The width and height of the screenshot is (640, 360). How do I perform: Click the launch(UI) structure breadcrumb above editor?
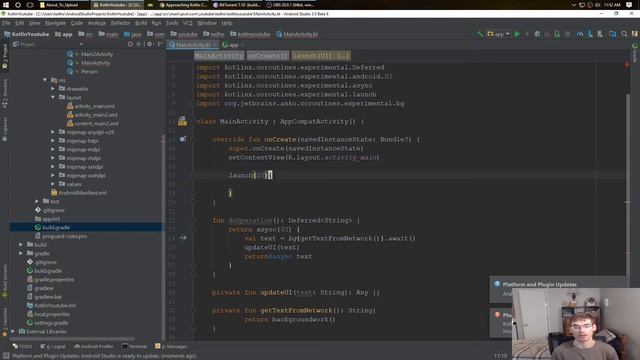pyautogui.click(x=321, y=56)
